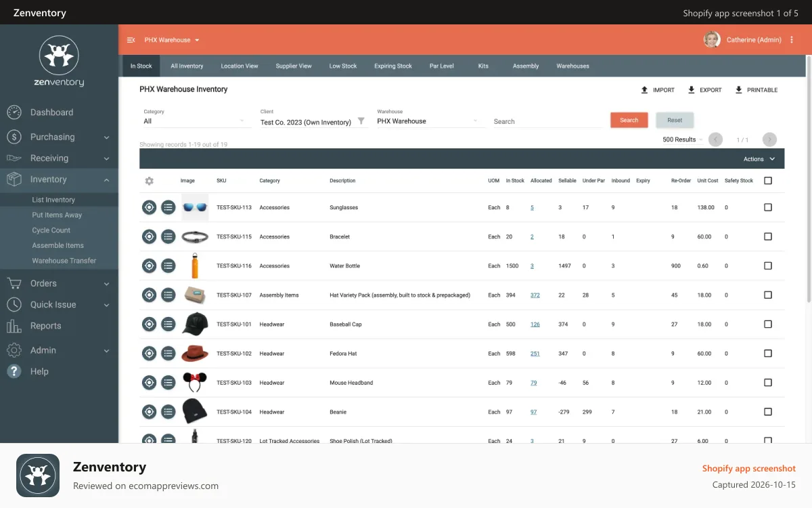Click the Dashboard gauge icon in sidebar
This screenshot has width=812, height=508.
[x=14, y=112]
